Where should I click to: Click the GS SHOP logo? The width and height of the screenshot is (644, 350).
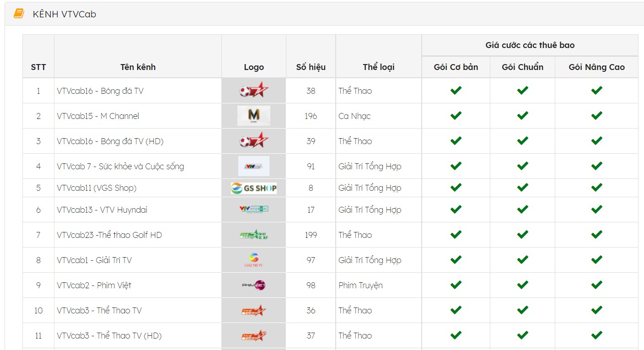(x=254, y=188)
